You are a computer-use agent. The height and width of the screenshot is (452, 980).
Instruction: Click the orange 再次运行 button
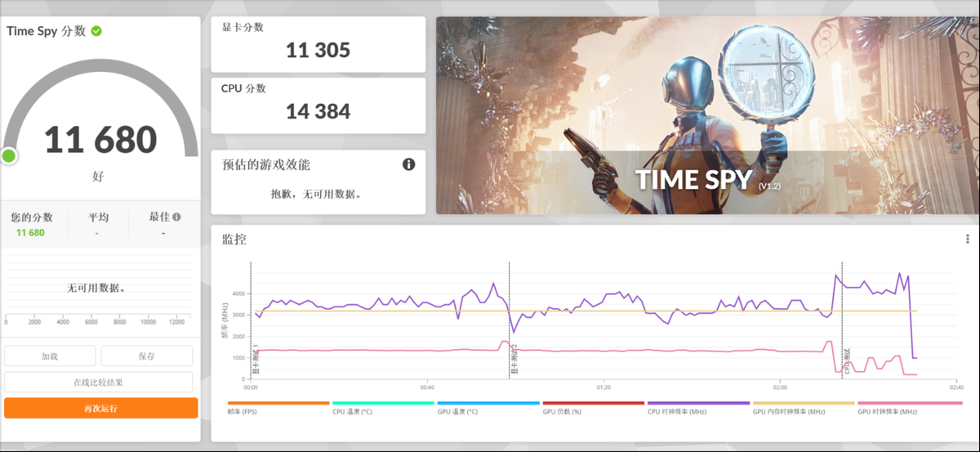[100, 408]
